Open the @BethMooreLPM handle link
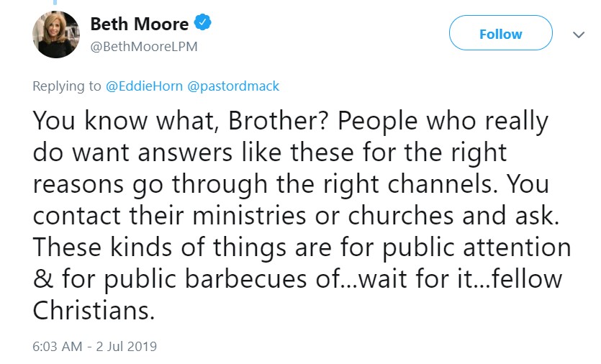 (143, 47)
